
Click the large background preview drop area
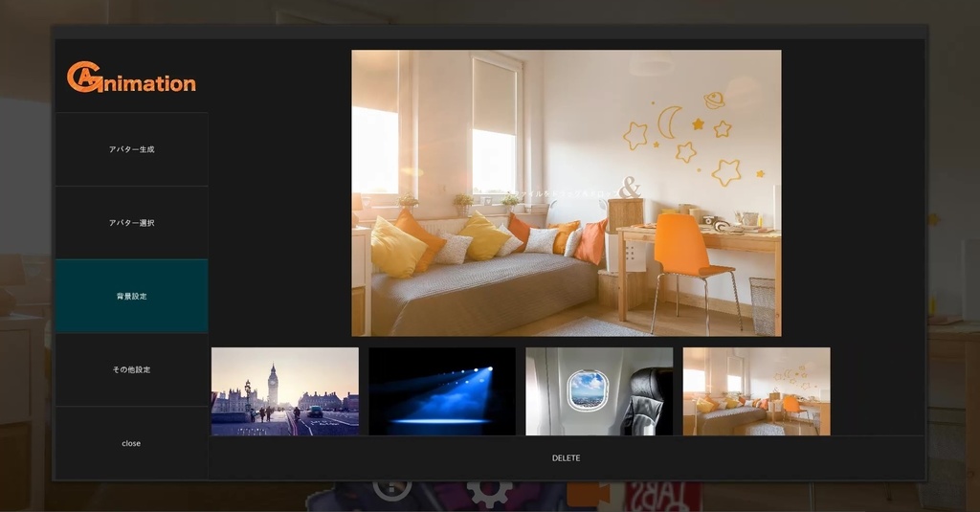[567, 193]
